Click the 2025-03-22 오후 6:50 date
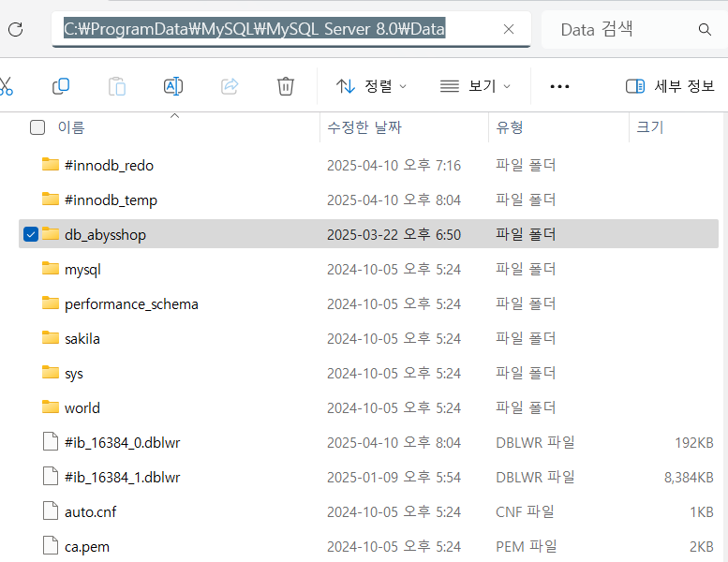 (x=394, y=235)
